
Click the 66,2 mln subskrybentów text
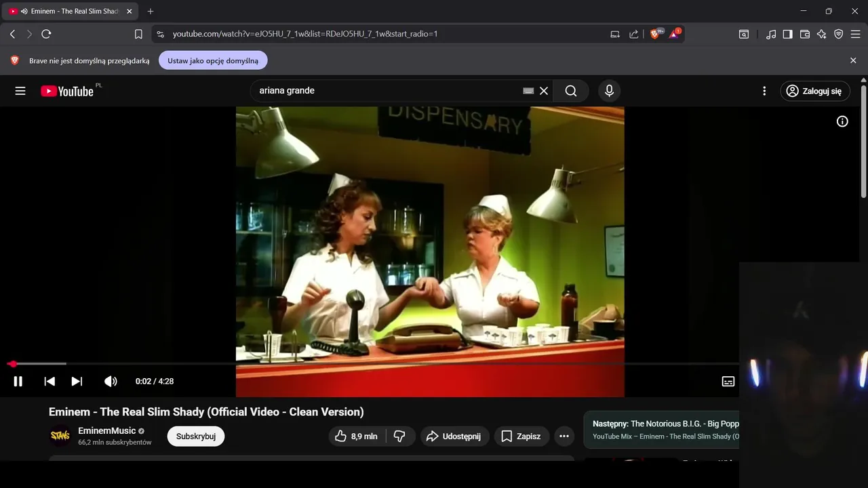[115, 442]
